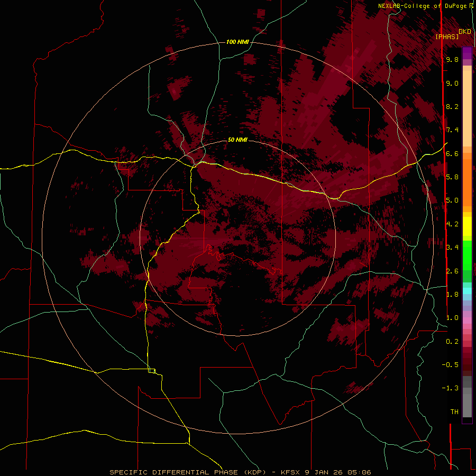Pick the orange swatch in the color bar
Viewport: 476px width, 476px height.
coord(467,182)
